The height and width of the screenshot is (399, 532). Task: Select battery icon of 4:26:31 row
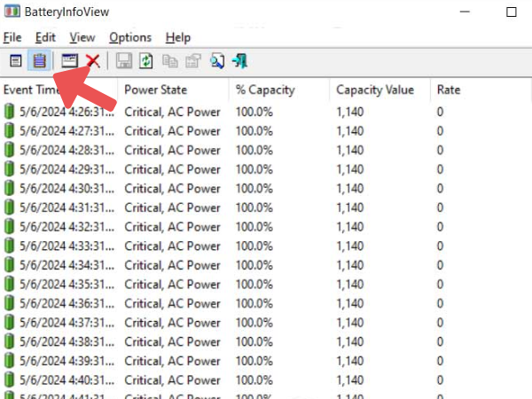pos(9,112)
